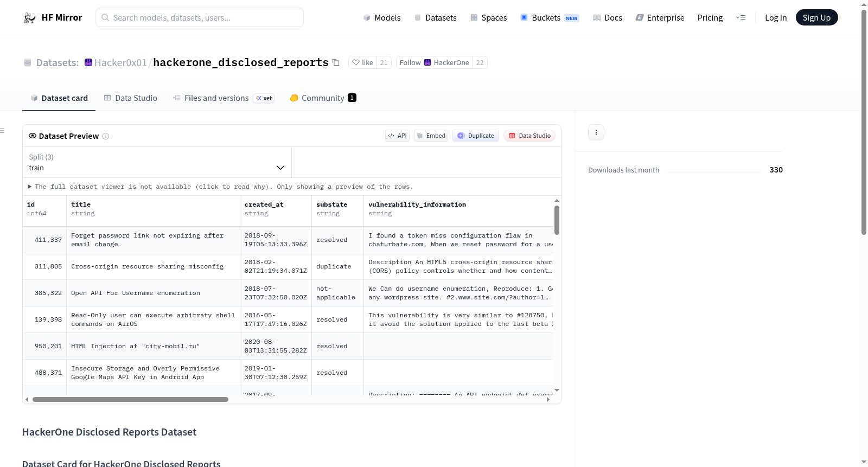Click title 'Forget password link not expiring'
This screenshot has height=467, width=868.
coord(148,240)
